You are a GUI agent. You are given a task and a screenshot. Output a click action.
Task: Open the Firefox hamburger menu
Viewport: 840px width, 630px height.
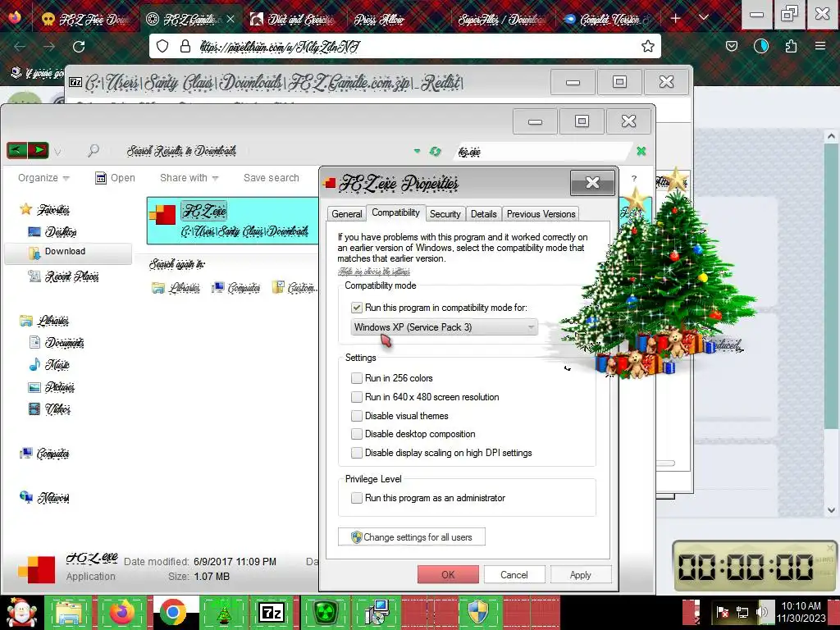pyautogui.click(x=819, y=47)
